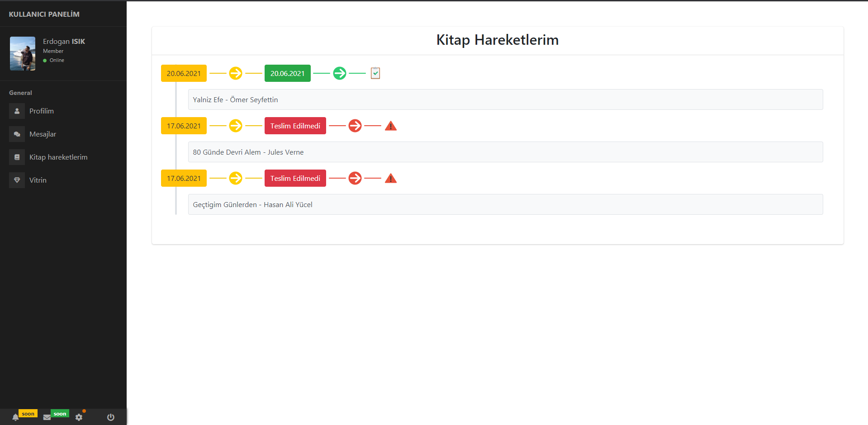Click the notifications bell icon
Screen dimensions: 868x425
pos(16,416)
